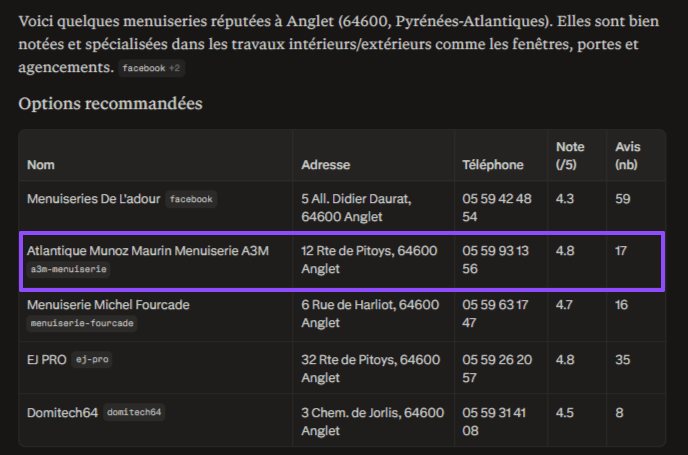Click the Options recommandées heading

(x=111, y=104)
